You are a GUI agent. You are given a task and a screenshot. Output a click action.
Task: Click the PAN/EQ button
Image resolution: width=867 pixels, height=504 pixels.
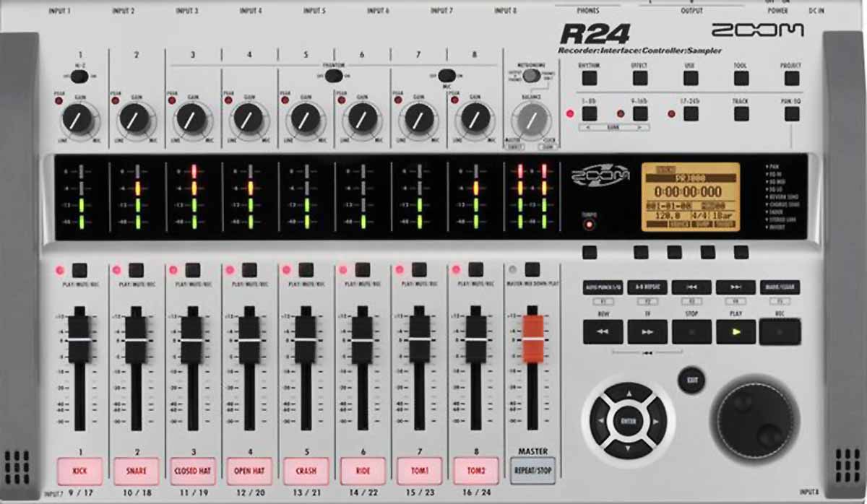pos(792,113)
